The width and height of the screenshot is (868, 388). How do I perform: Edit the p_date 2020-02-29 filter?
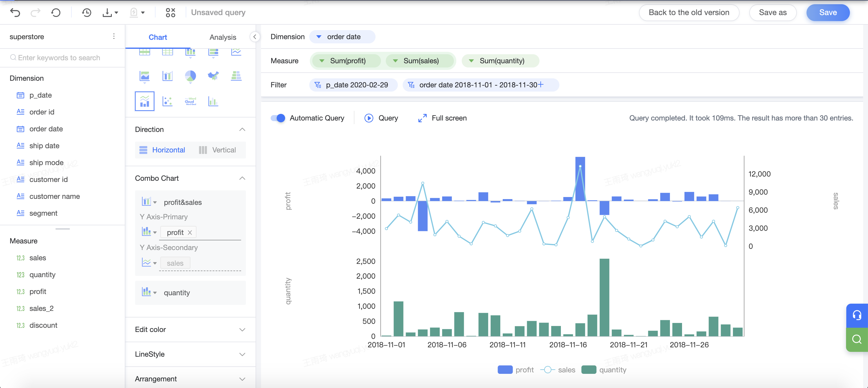point(353,85)
